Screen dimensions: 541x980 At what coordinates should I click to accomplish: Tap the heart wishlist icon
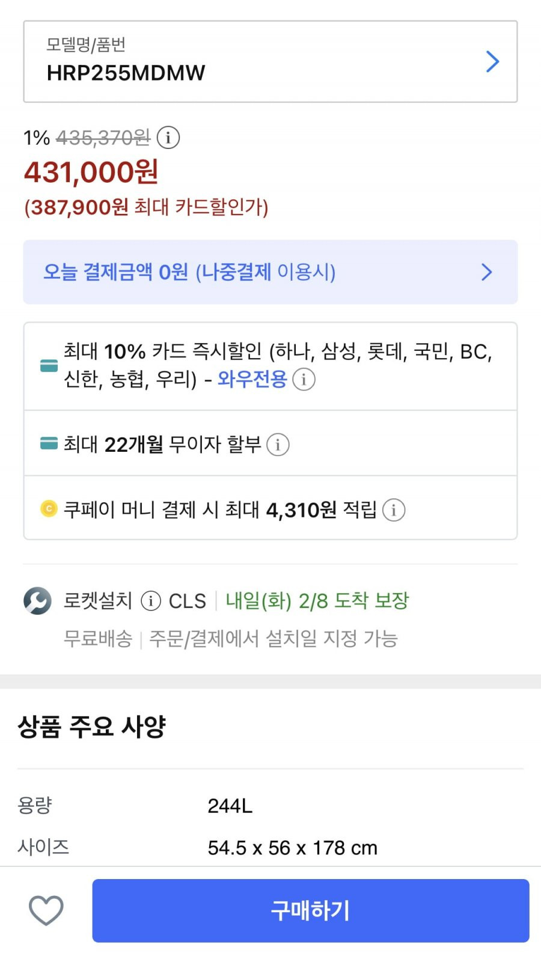click(46, 910)
